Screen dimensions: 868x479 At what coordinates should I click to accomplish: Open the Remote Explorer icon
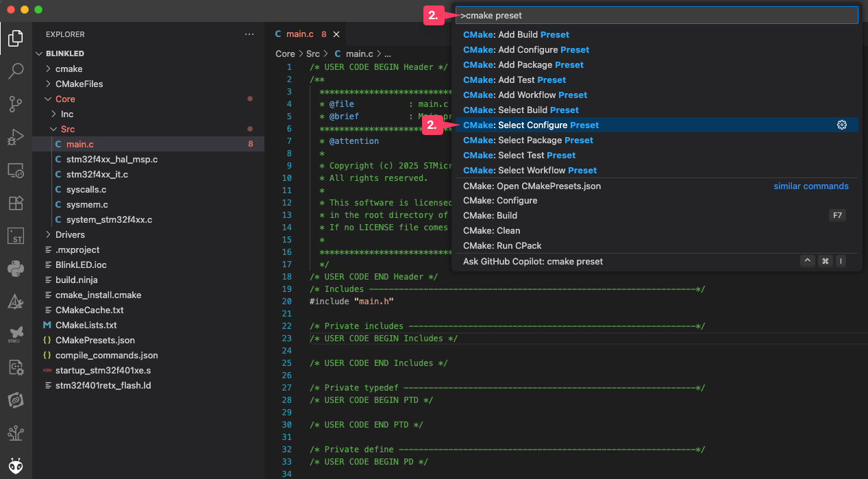tap(16, 171)
